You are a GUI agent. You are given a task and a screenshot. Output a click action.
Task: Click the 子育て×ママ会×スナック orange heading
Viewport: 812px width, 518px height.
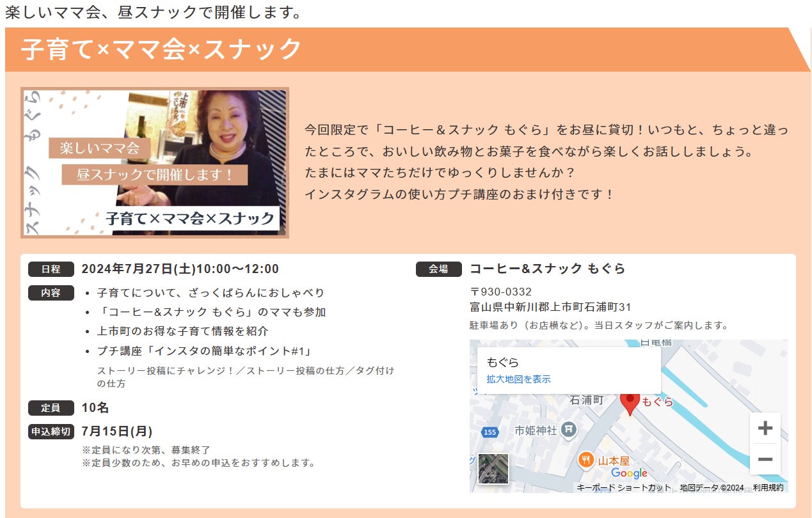pyautogui.click(x=161, y=49)
